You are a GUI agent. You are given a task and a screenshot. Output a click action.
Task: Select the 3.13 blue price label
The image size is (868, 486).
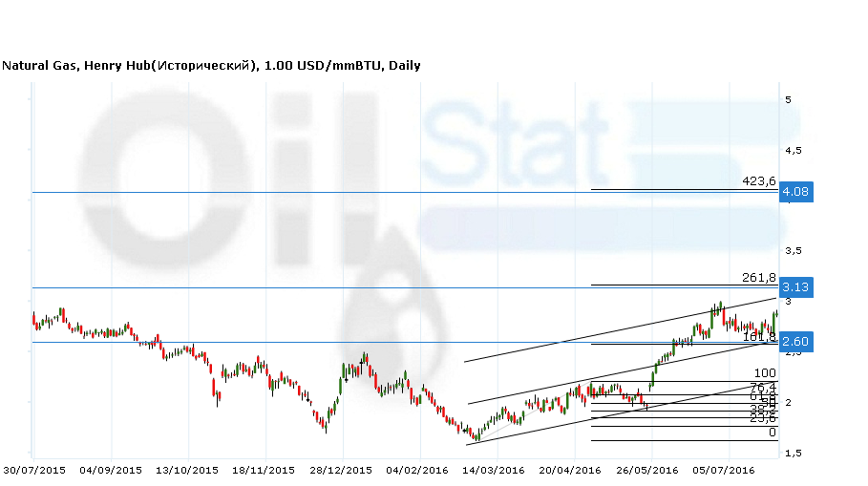click(x=795, y=286)
